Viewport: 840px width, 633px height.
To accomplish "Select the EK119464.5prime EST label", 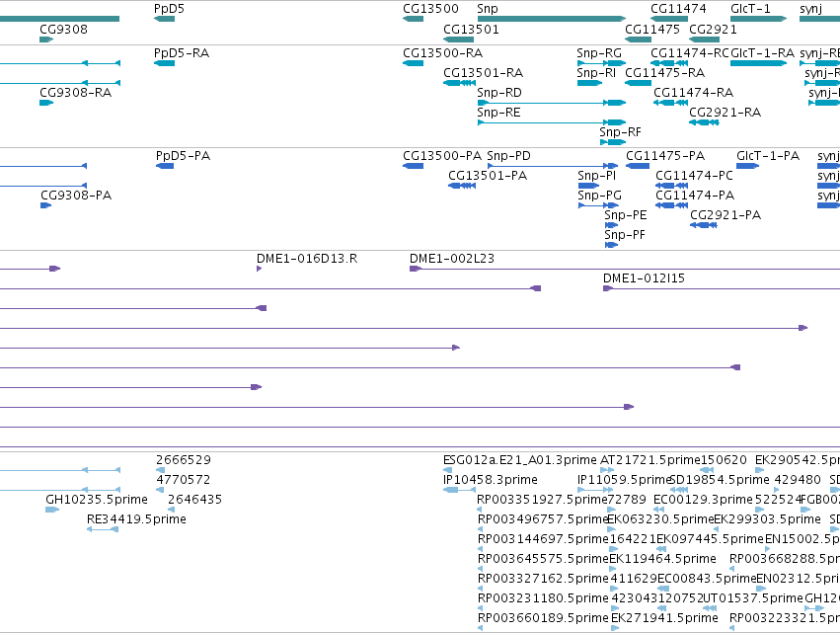I will [x=662, y=559].
